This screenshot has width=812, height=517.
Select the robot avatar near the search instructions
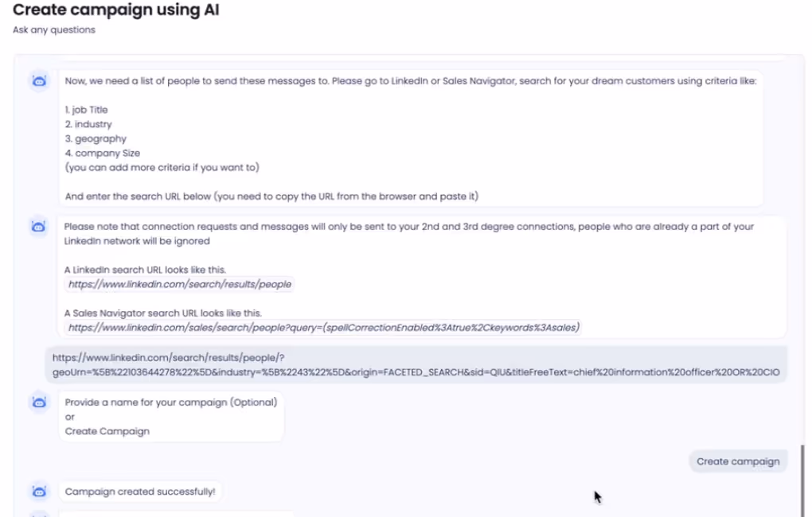(38, 81)
